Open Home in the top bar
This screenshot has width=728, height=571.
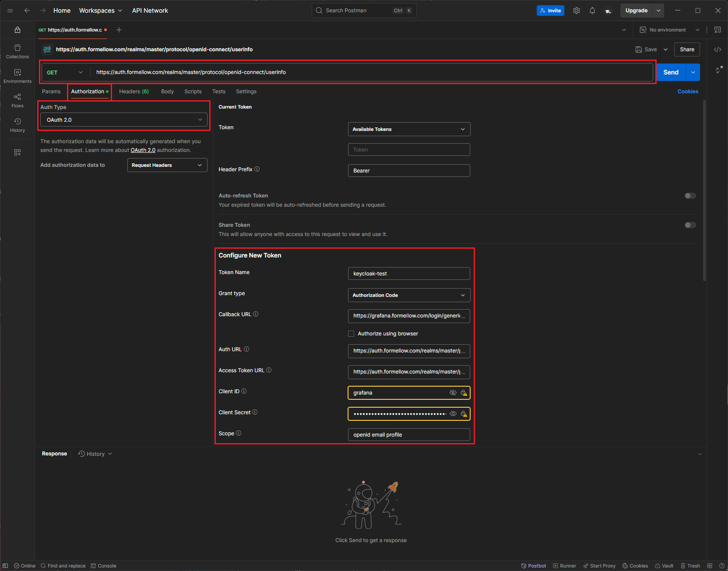[x=62, y=11]
